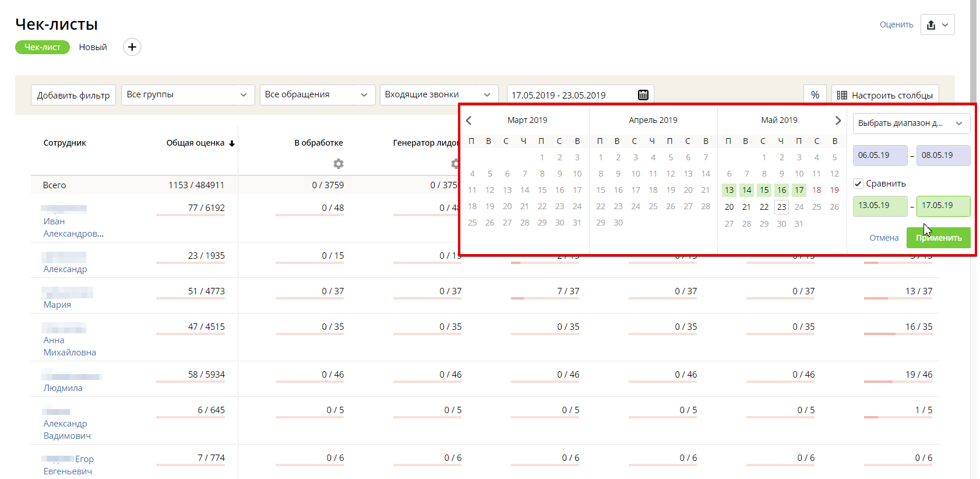
Task: Click the calendar icon in date field
Action: coord(643,95)
